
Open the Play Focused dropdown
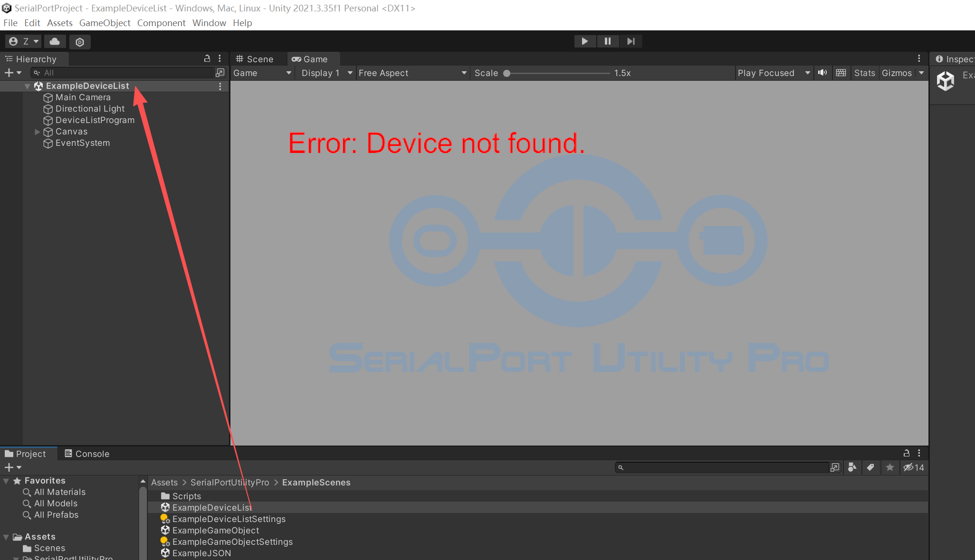coord(774,73)
